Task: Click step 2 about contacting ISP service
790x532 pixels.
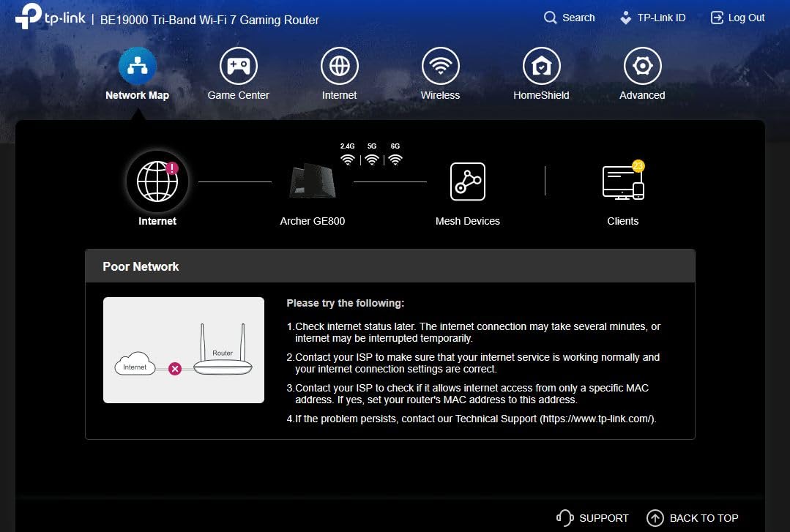Action: [x=473, y=363]
